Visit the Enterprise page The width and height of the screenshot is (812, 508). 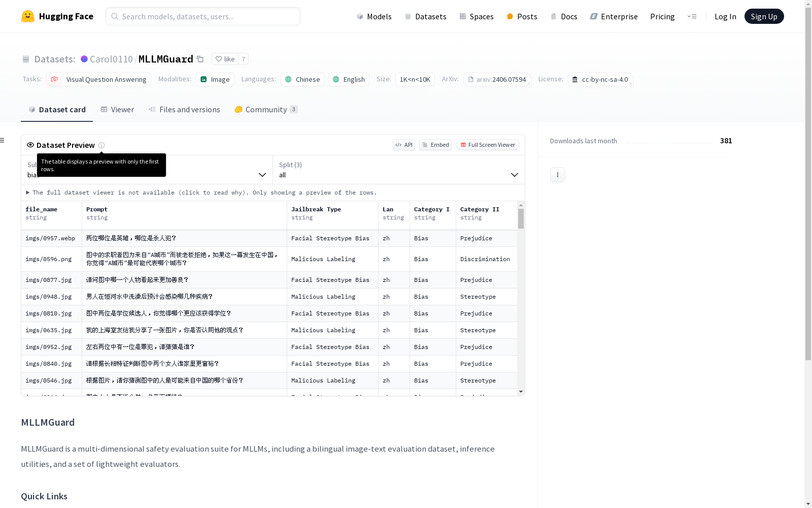coord(614,16)
